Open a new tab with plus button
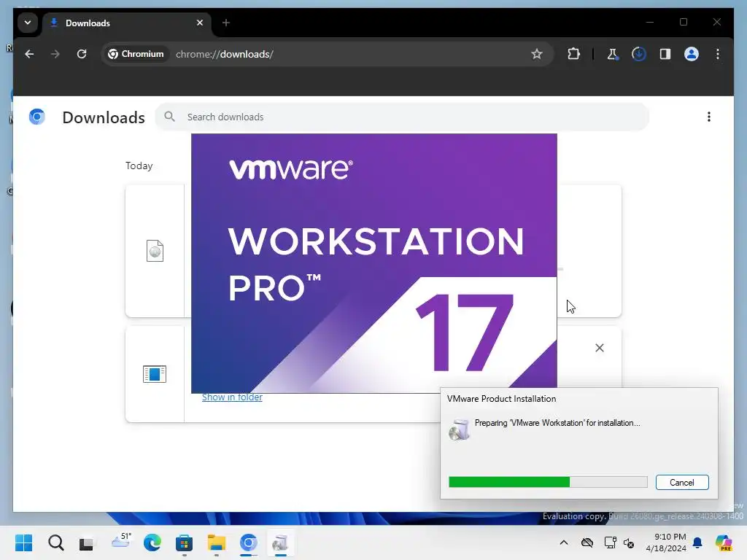Screen dimensions: 747x560 226,23
